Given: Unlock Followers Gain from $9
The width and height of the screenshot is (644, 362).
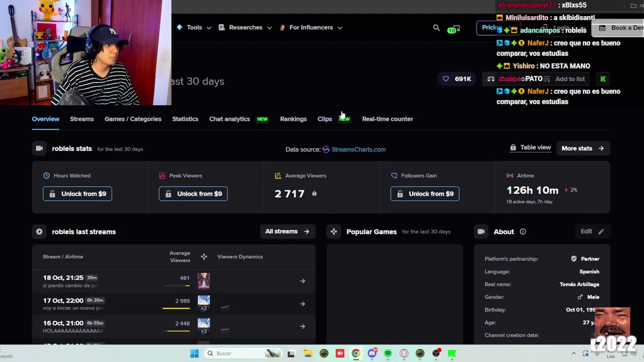Looking at the screenshot, I should point(425,194).
